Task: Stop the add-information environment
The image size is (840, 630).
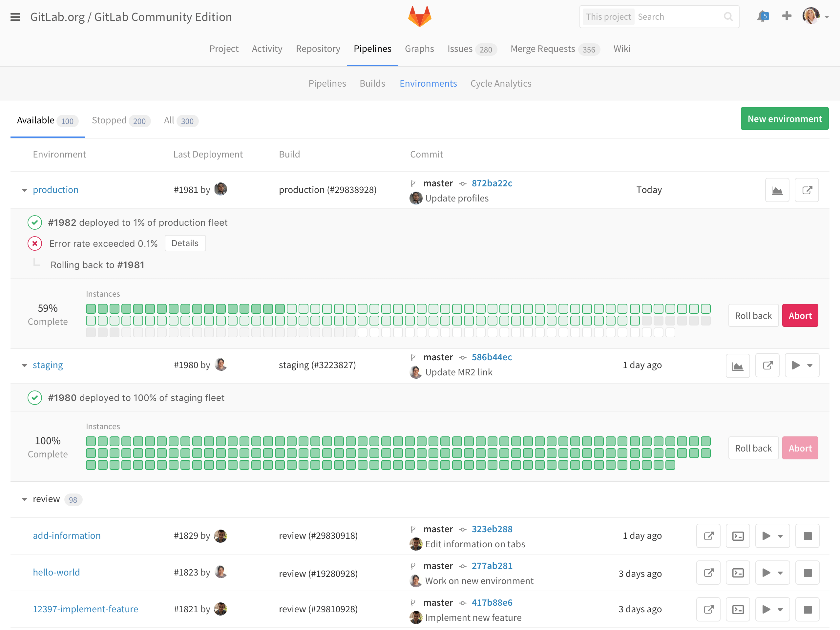Action: click(x=807, y=536)
